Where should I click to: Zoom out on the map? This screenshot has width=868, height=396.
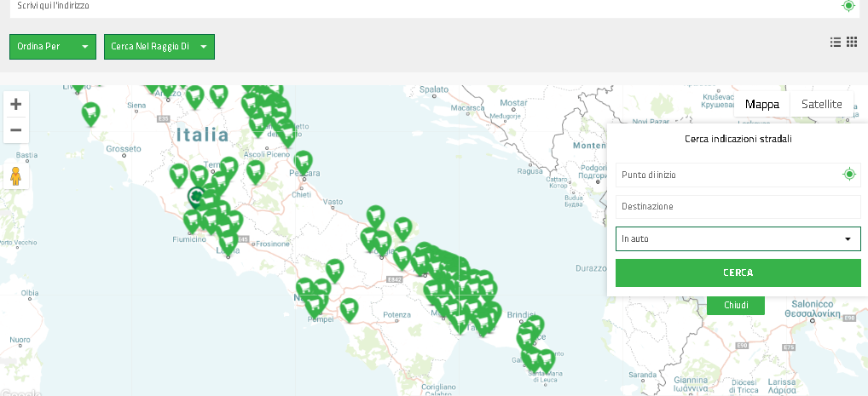pos(15,130)
